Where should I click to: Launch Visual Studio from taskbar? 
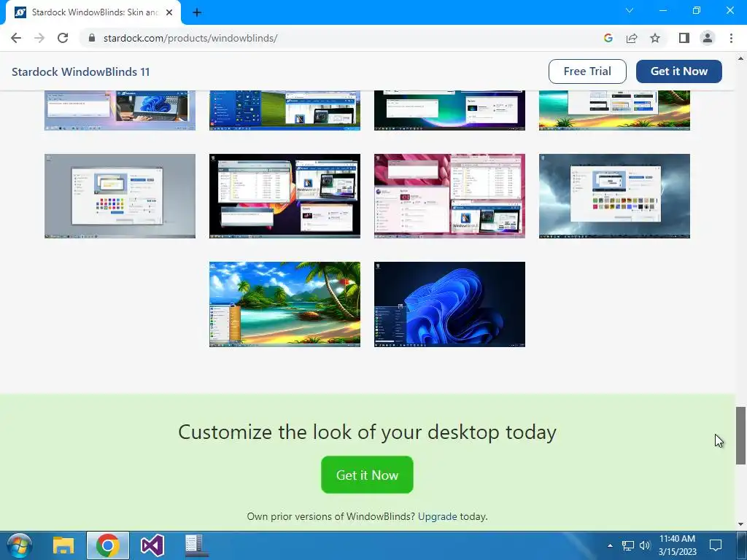coord(152,545)
